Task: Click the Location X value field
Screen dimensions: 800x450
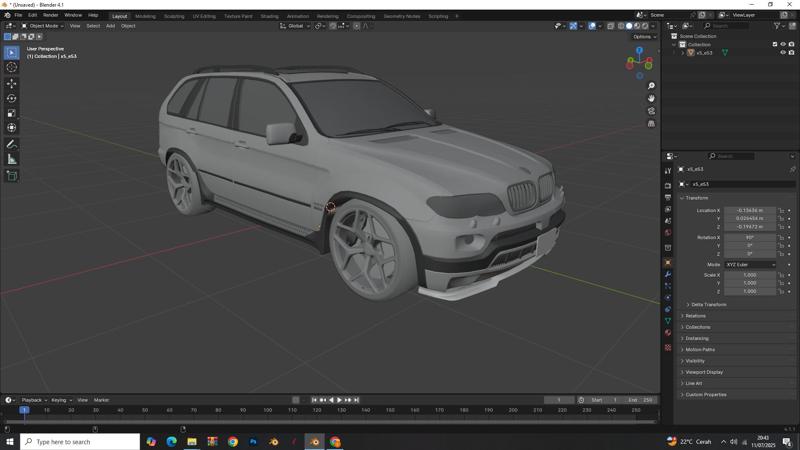Action: click(x=749, y=210)
